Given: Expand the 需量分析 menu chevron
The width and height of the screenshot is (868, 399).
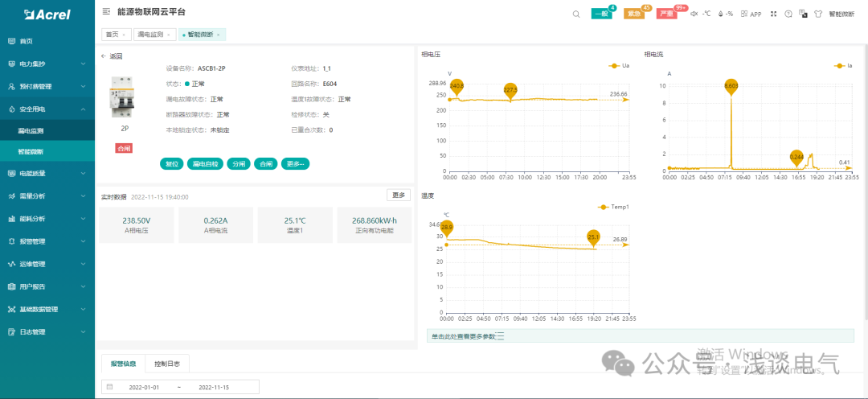Looking at the screenshot, I should tap(83, 196).
